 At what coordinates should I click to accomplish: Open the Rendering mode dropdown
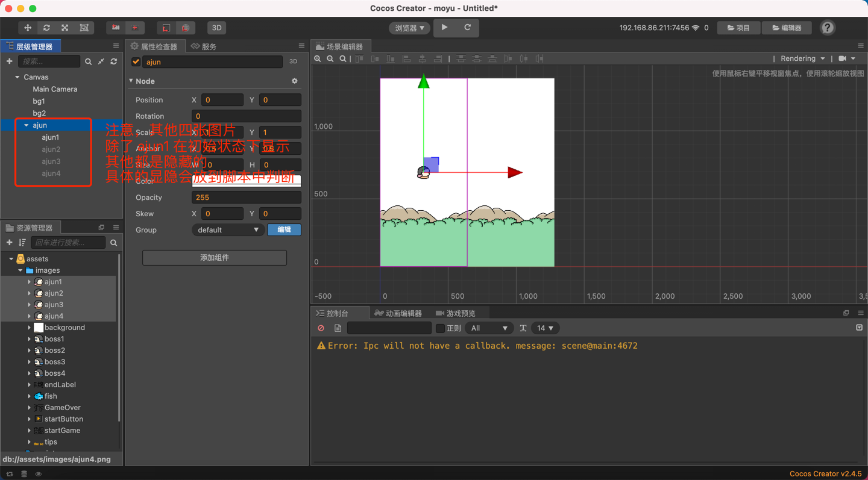pos(802,58)
